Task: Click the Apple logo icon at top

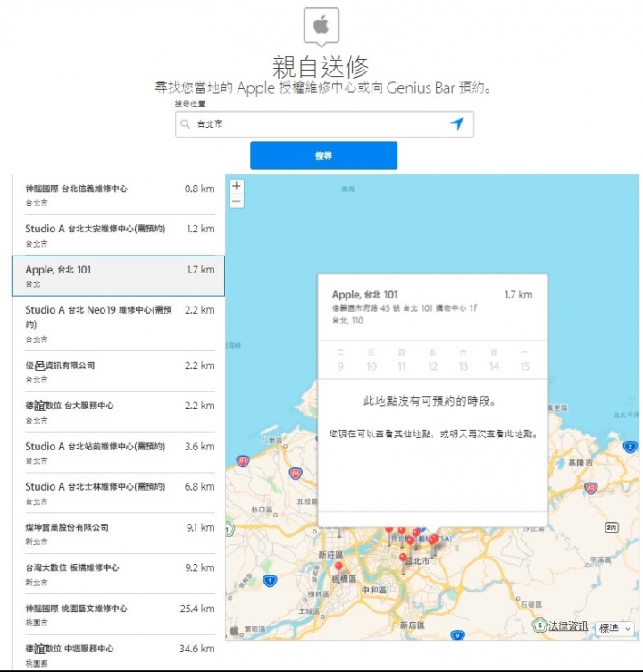Action: pos(321,26)
